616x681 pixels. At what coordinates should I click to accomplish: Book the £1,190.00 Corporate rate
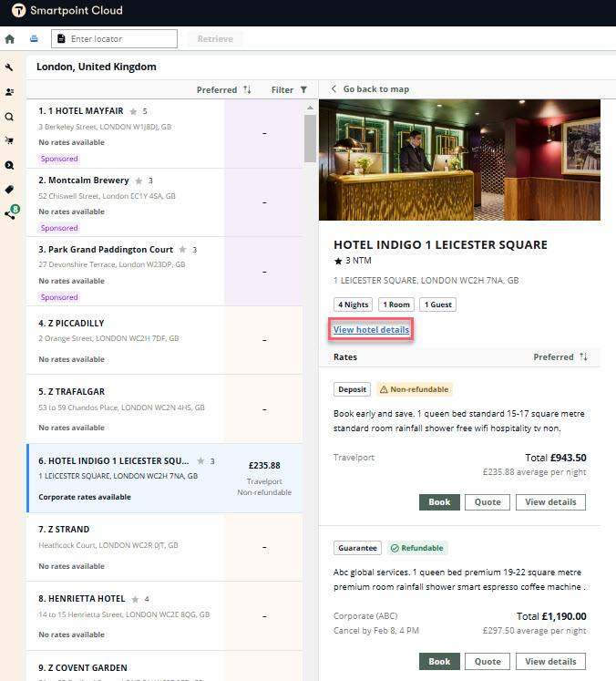[439, 662]
